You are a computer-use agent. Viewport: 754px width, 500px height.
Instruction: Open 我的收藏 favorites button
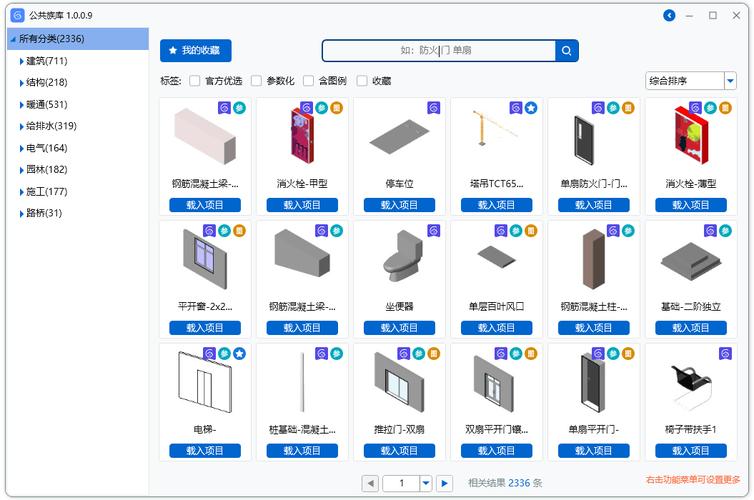click(x=196, y=50)
